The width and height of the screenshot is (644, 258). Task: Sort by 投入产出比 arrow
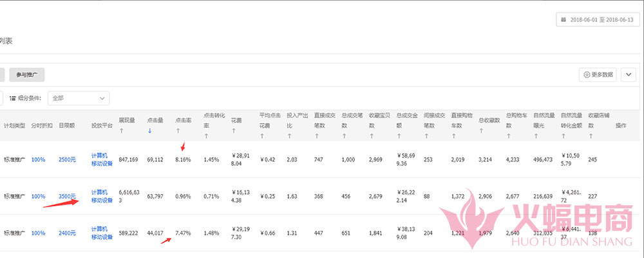tap(289, 136)
